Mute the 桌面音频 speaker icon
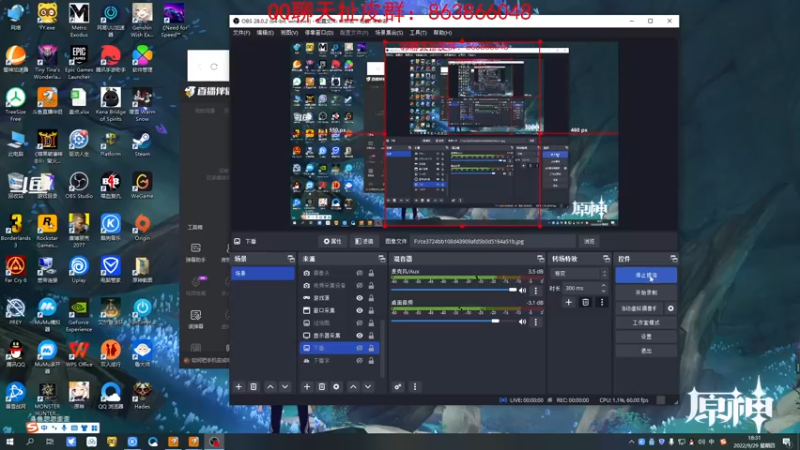The height and width of the screenshot is (450, 800). click(522, 322)
